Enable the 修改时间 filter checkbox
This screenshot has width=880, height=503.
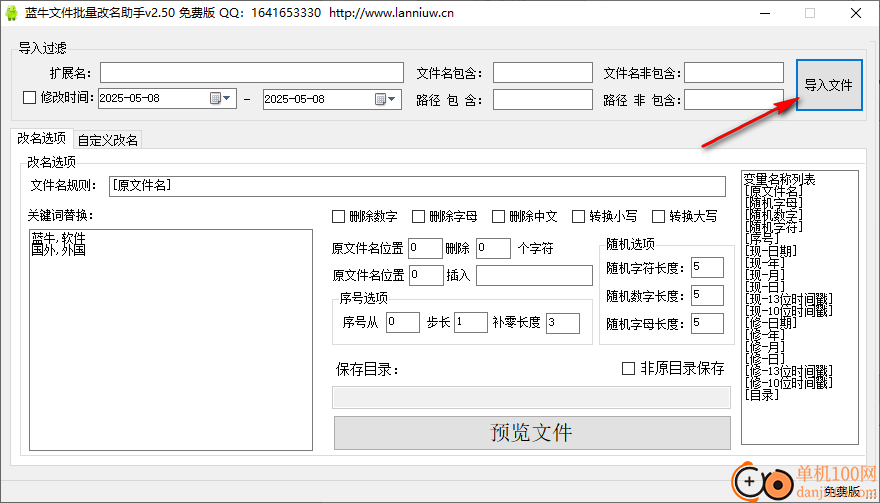[29, 98]
